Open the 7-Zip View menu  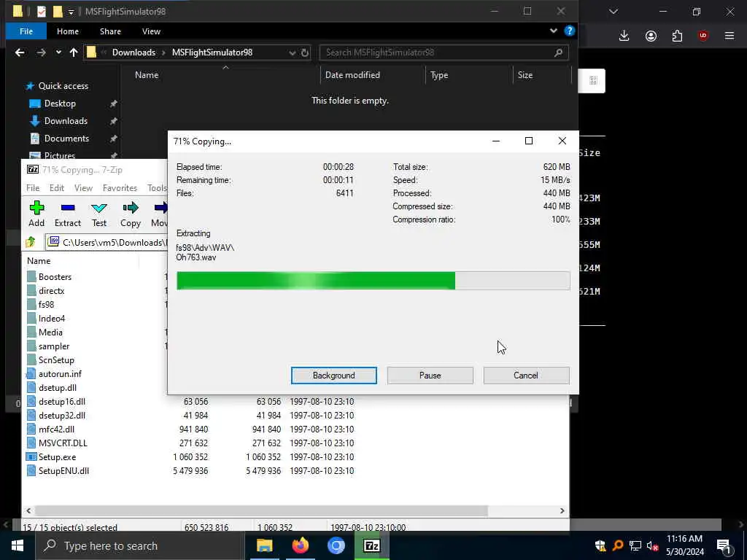tap(83, 188)
